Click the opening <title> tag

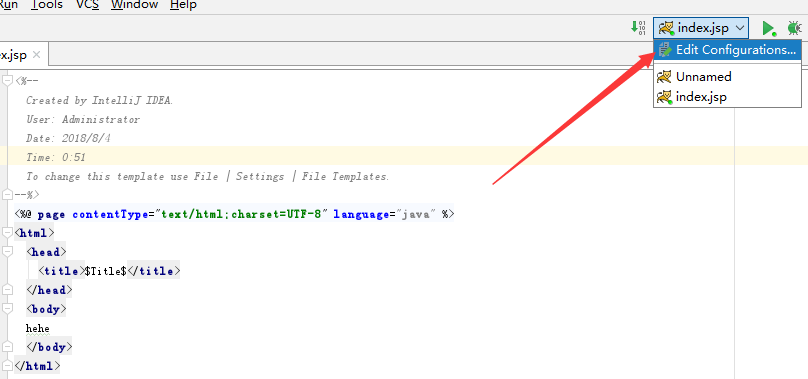pyautogui.click(x=61, y=271)
